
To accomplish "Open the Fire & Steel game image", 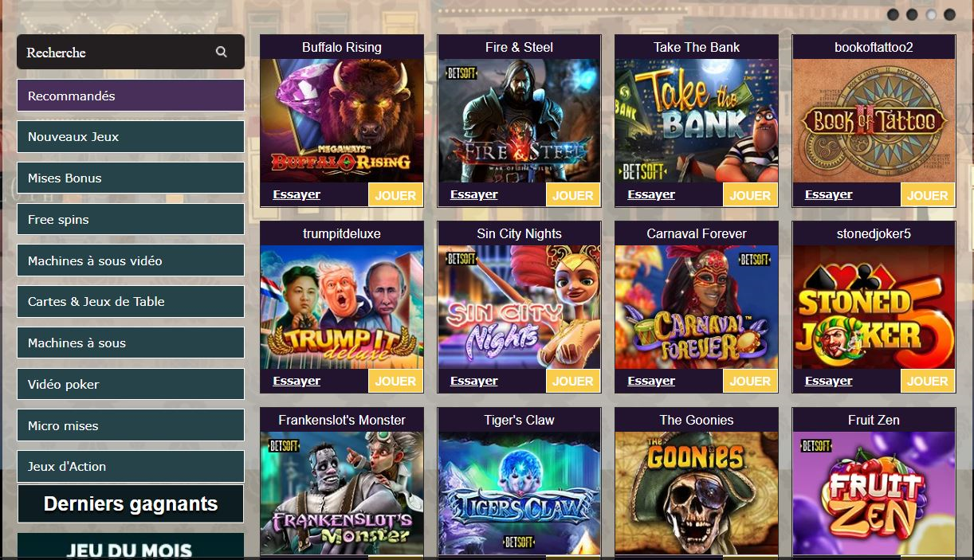I will pyautogui.click(x=519, y=120).
